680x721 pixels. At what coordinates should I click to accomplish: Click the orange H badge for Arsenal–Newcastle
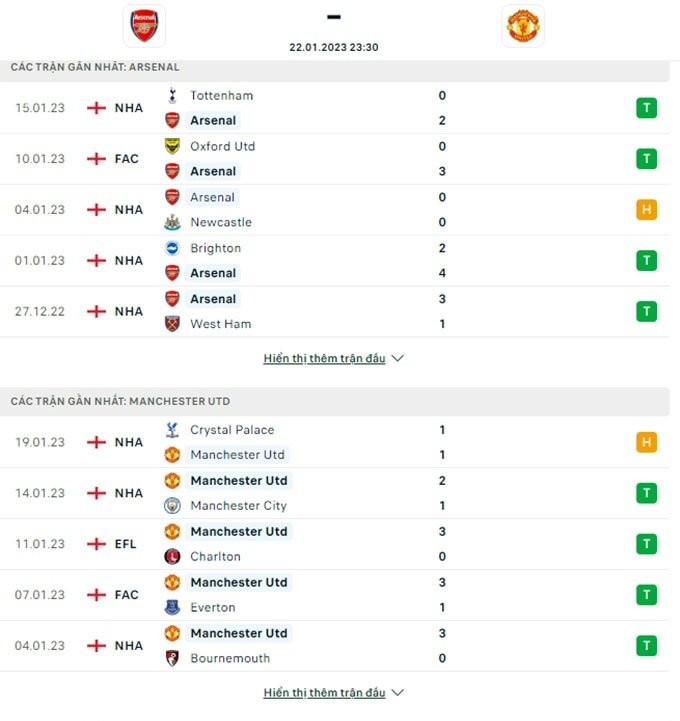tap(646, 210)
